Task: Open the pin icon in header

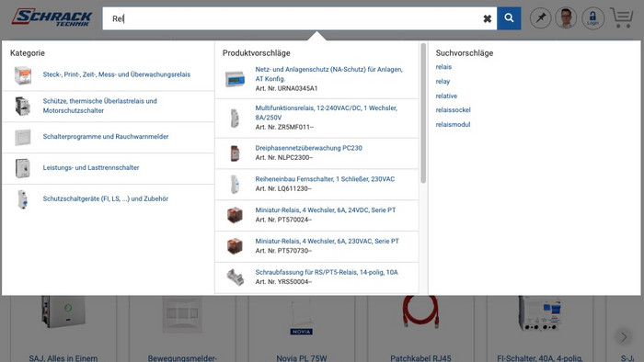Action: [x=541, y=18]
